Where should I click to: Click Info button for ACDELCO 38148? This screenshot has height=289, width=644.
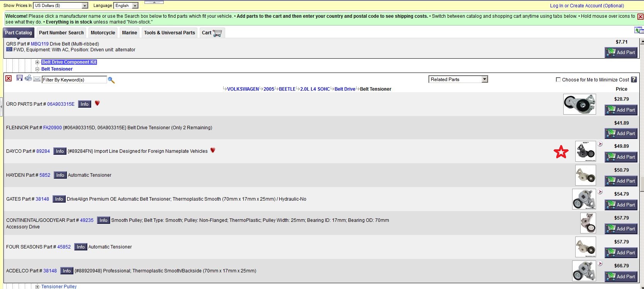click(67, 271)
